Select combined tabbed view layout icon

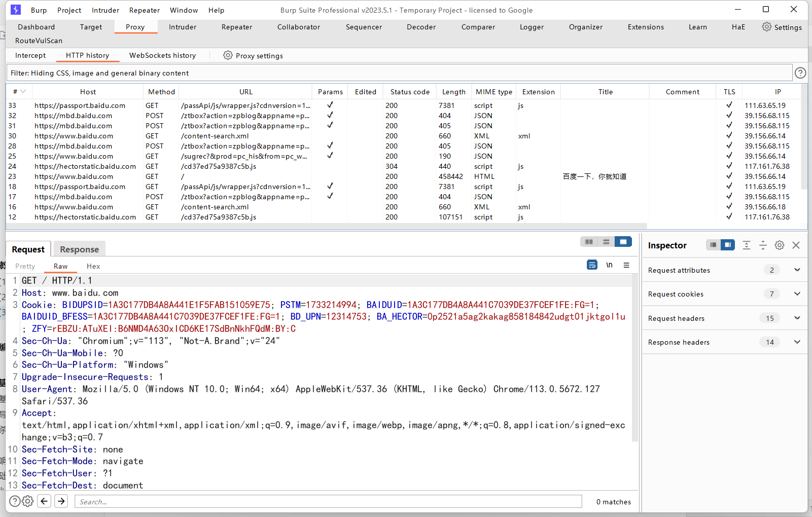pyautogui.click(x=623, y=242)
